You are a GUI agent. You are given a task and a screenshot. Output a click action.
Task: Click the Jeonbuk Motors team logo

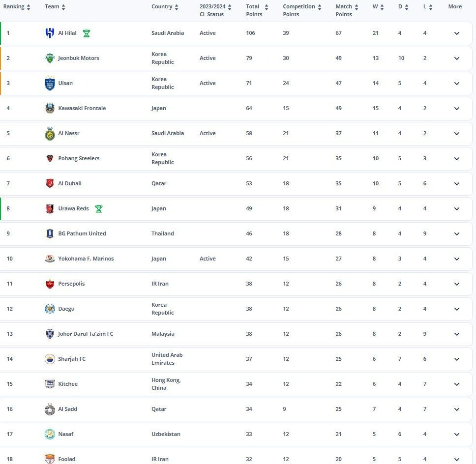tap(50, 58)
